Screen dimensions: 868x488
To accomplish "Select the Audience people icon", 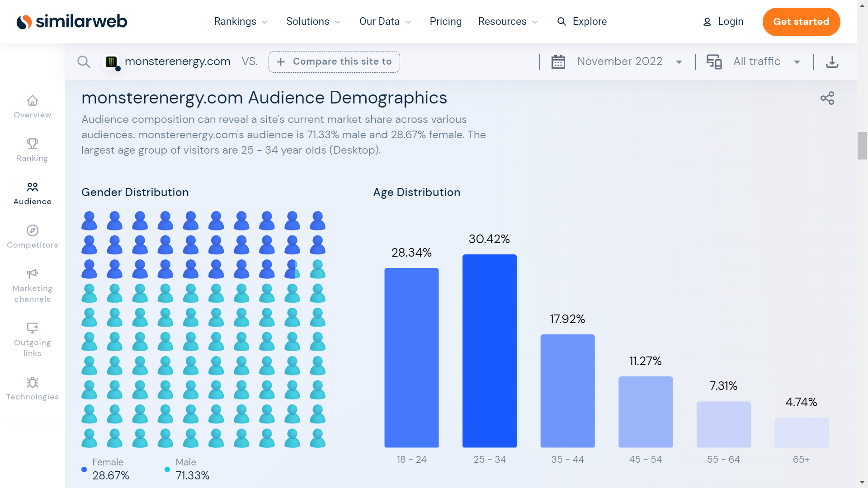I will coord(33,187).
